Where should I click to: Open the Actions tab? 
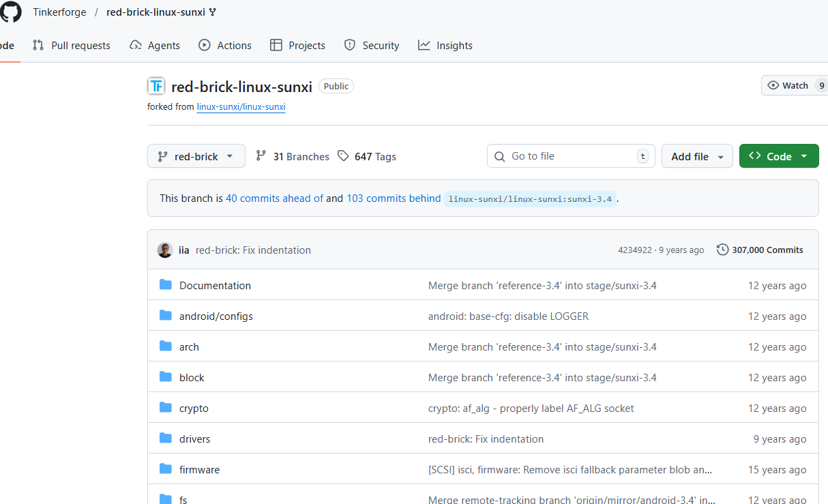coord(225,46)
